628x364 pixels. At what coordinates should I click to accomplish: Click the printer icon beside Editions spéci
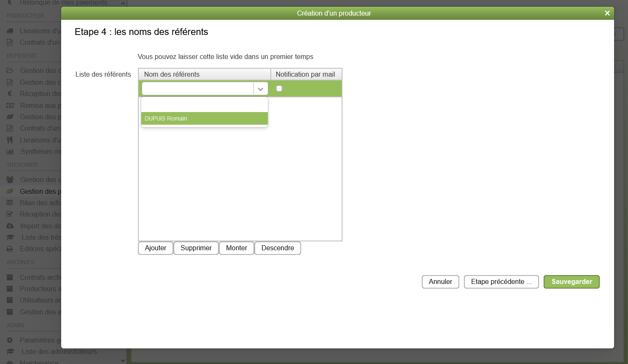[10, 249]
